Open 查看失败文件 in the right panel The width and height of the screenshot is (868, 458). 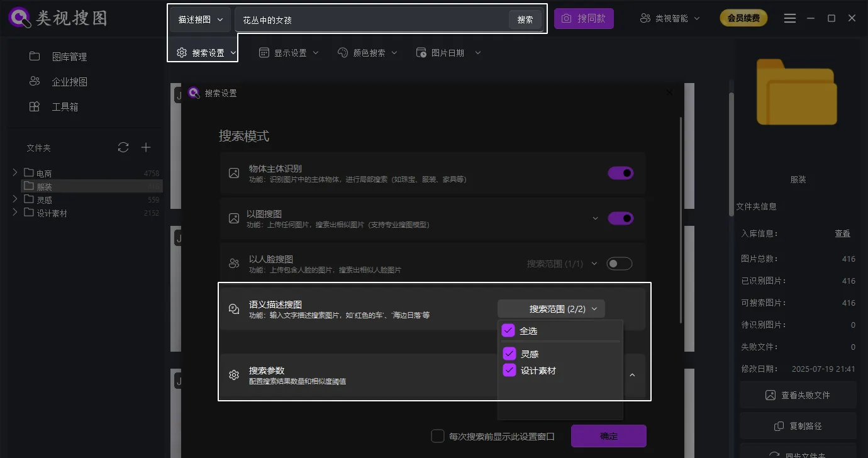tap(798, 394)
